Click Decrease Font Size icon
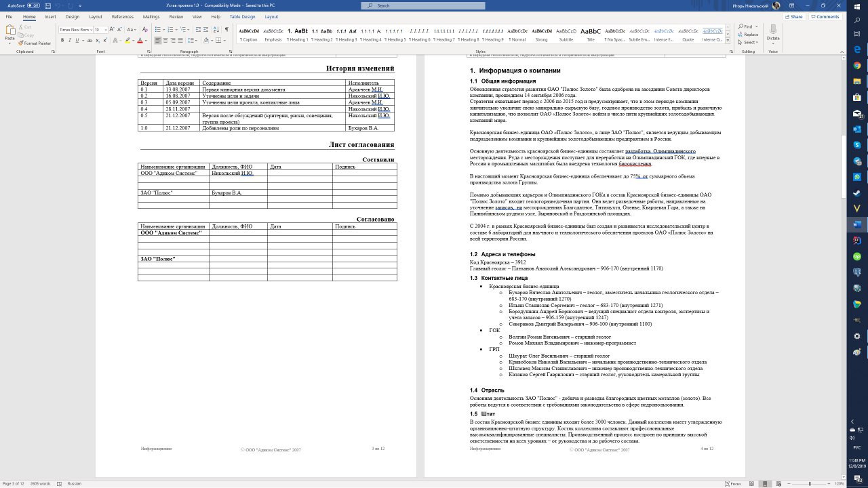Image resolution: width=868 pixels, height=488 pixels. click(x=121, y=30)
